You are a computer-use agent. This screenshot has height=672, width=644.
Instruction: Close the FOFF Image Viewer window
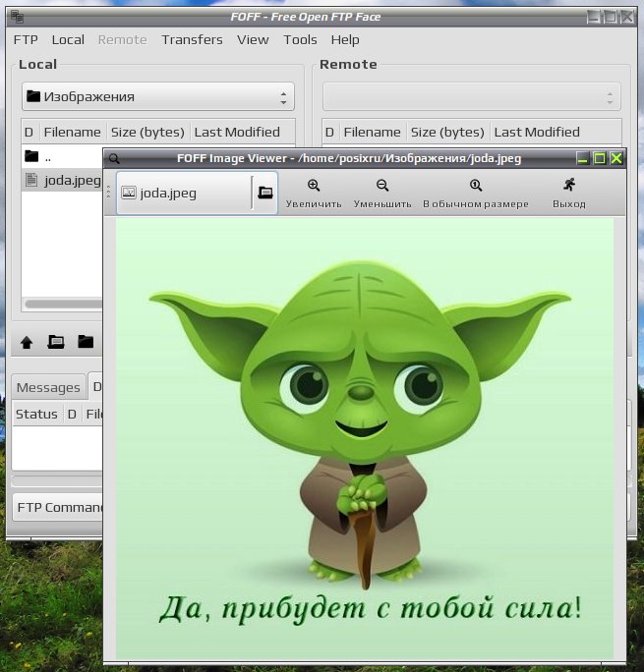(616, 158)
